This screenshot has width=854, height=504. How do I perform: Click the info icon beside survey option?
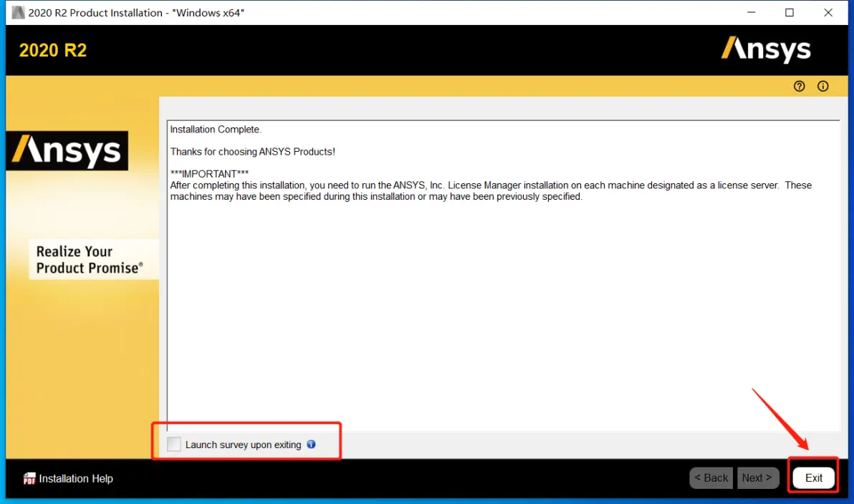tap(311, 444)
